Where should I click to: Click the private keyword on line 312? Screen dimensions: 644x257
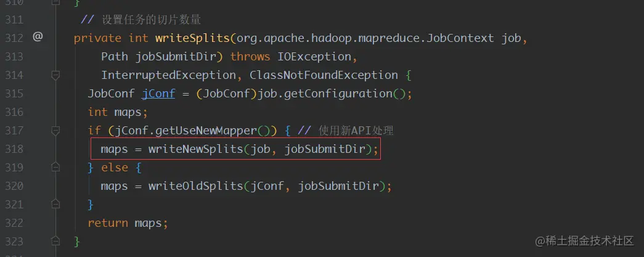click(97, 38)
